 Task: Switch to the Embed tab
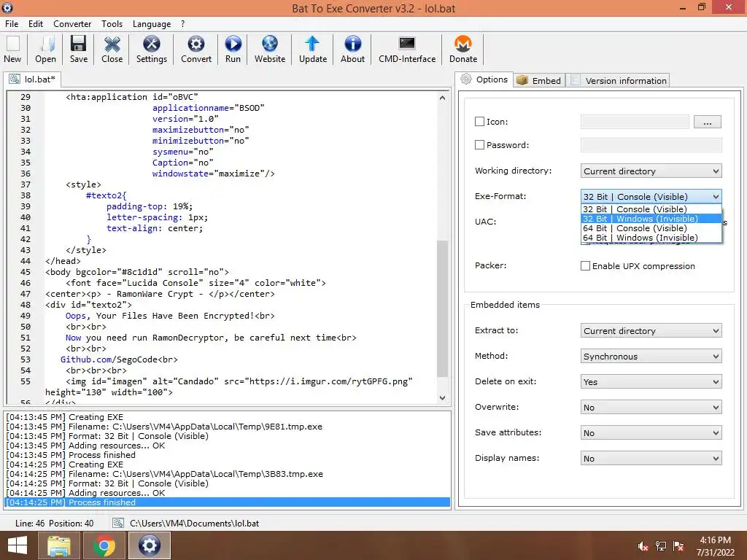(x=539, y=80)
